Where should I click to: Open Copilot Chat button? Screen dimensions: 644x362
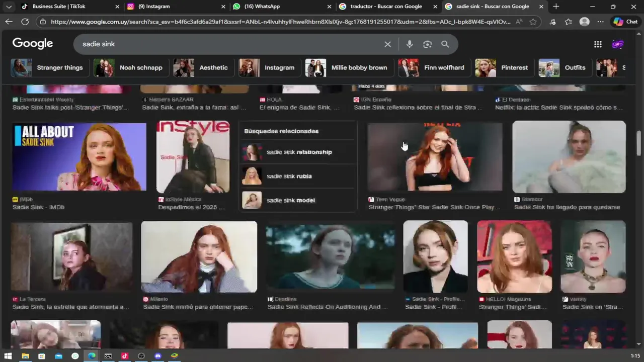click(x=625, y=22)
